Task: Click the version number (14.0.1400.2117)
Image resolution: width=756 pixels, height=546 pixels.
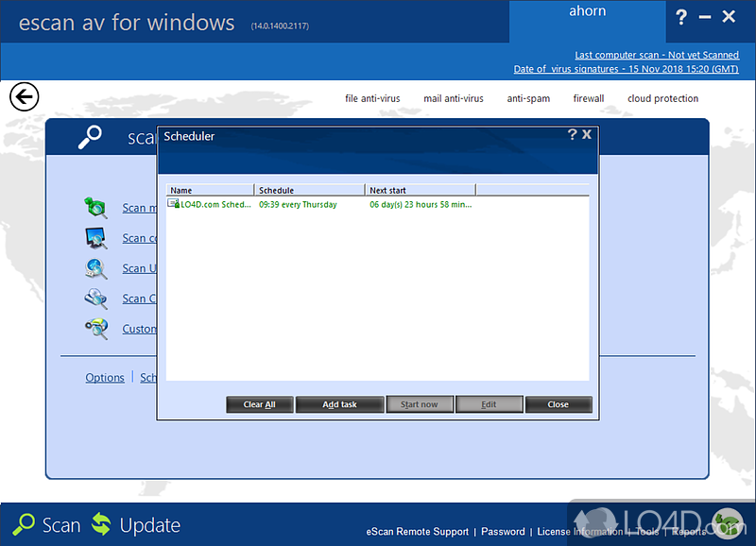Action: pyautogui.click(x=280, y=26)
